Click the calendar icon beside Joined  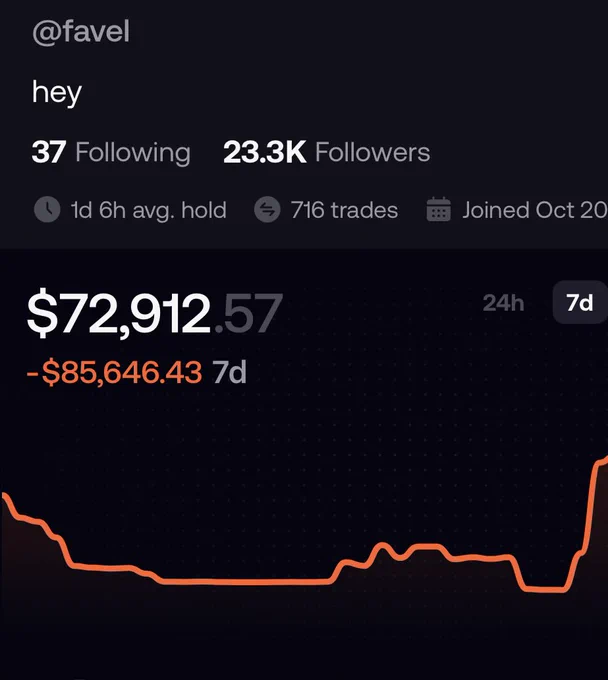[439, 209]
